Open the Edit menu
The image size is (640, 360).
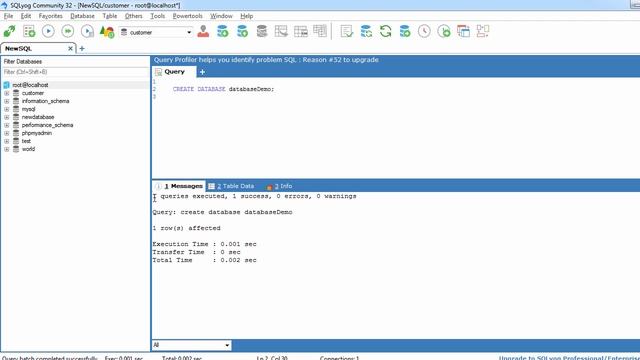26,16
